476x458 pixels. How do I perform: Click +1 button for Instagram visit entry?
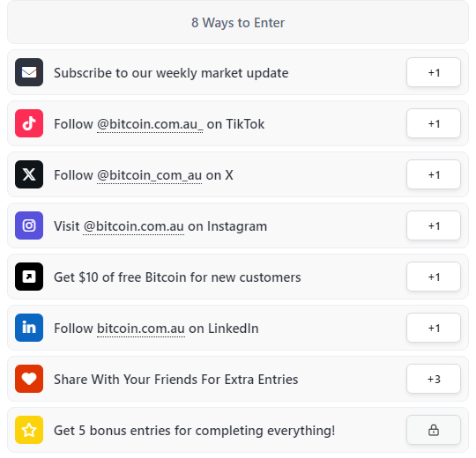434,225
